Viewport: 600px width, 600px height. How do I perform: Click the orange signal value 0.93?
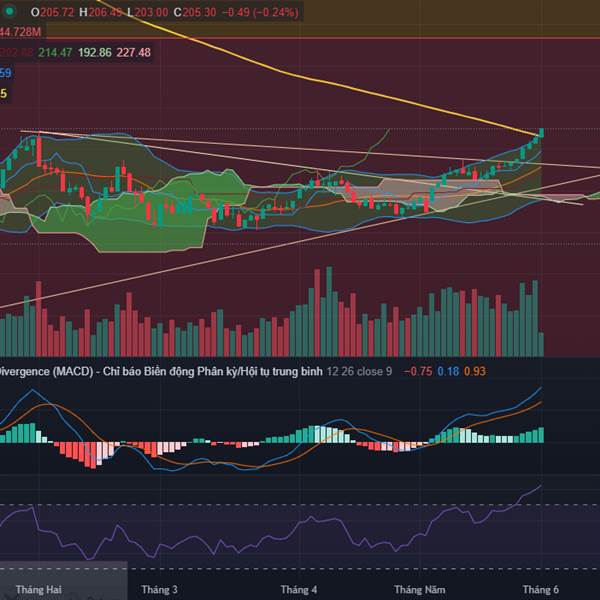coord(475,372)
